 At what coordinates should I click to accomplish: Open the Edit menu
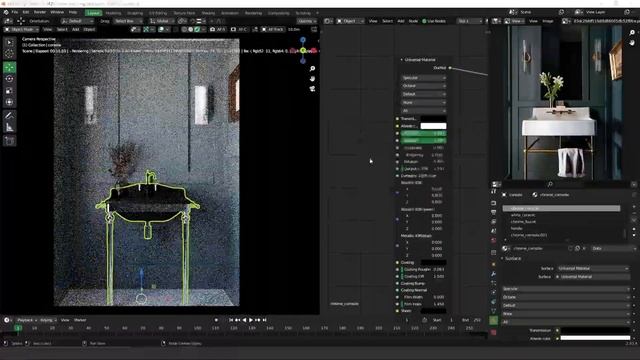[26, 12]
